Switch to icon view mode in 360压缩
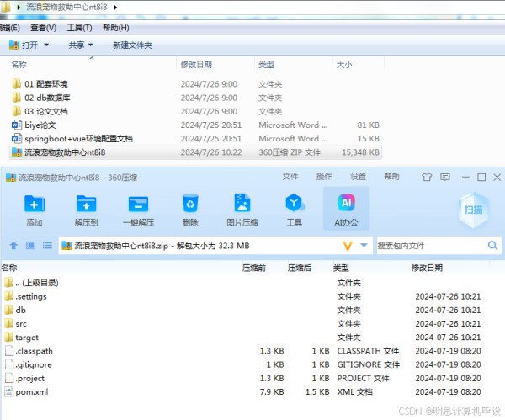 pos(30,246)
